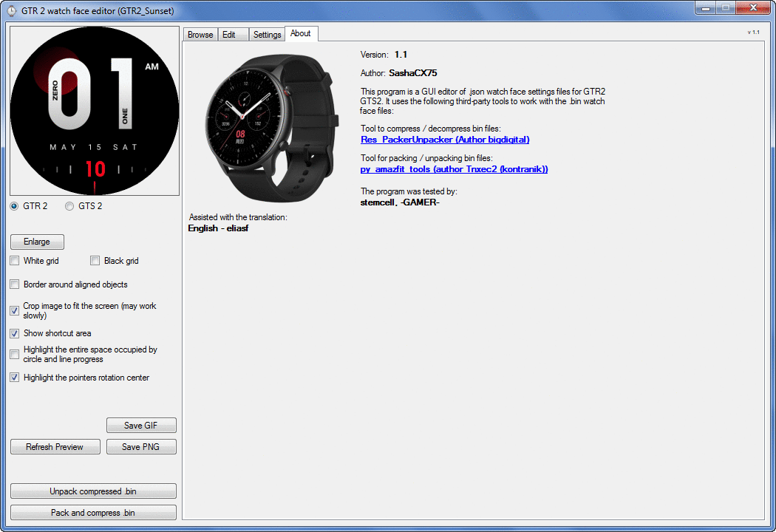
Task: Click the watch icon in title bar
Action: 11,10
